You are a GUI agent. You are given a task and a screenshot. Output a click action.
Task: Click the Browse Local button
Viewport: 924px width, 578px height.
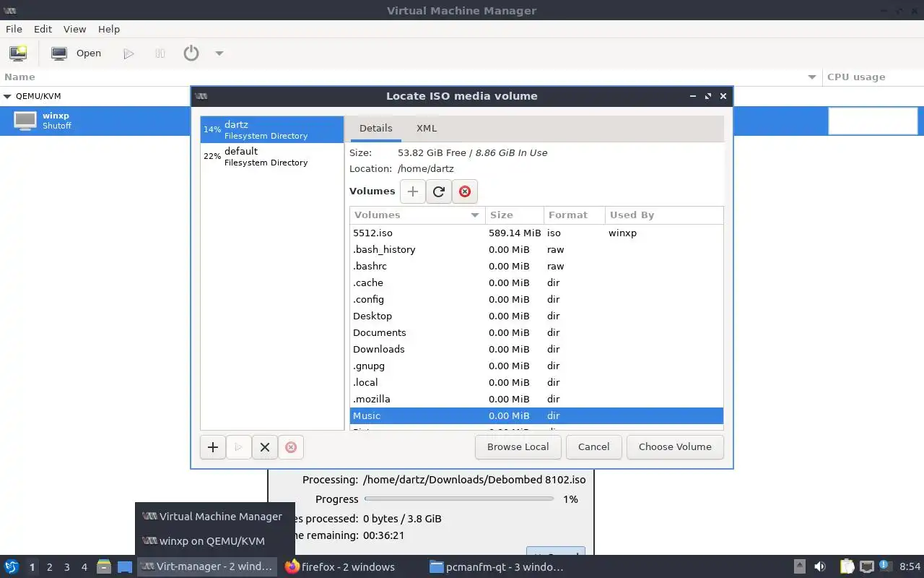[518, 447]
